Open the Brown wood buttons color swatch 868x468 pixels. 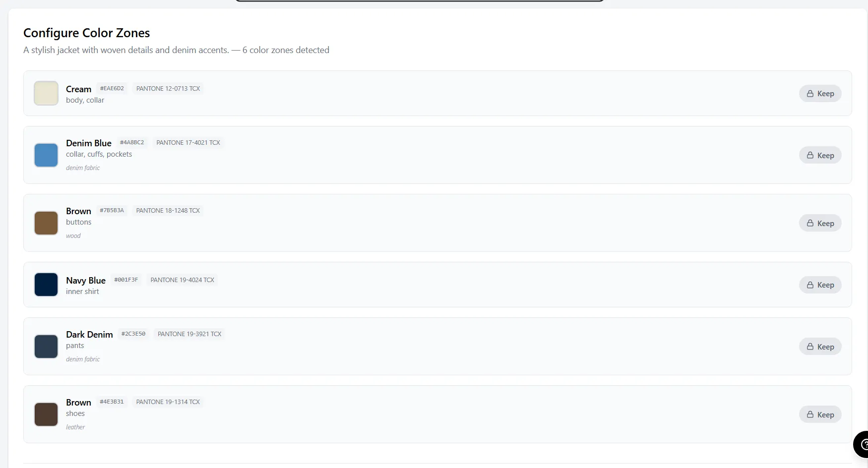click(x=46, y=223)
